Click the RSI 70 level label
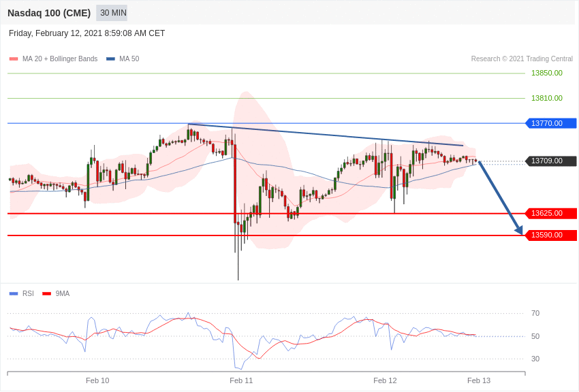579x392 pixels. (x=535, y=314)
